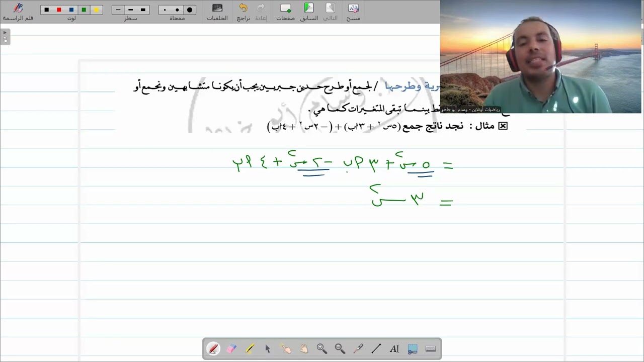Click the zoom out magnifier
The width and height of the screenshot is (644, 362).
click(340, 348)
